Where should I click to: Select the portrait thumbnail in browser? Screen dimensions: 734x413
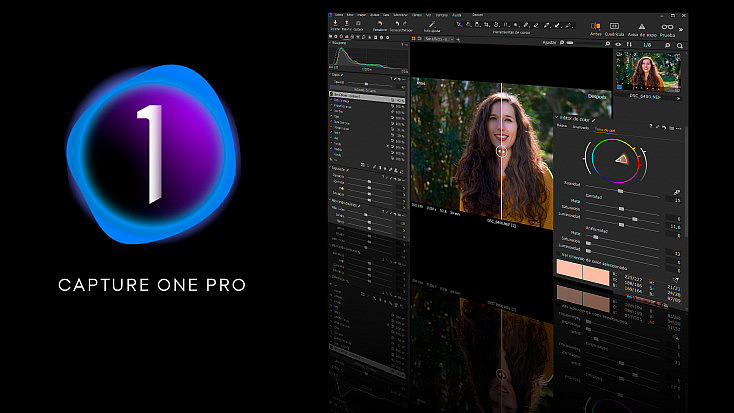pyautogui.click(x=647, y=72)
